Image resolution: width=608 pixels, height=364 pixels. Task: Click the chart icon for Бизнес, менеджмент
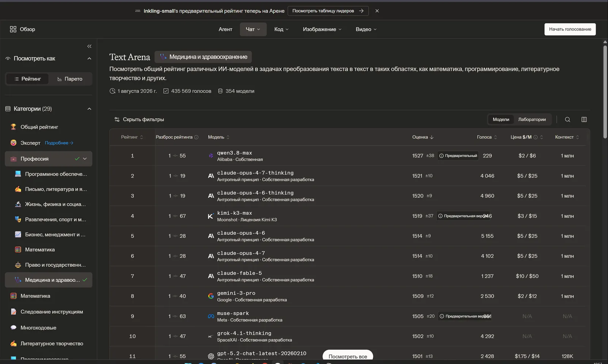tap(18, 235)
